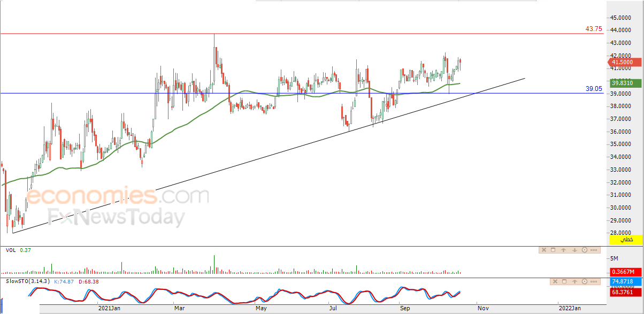Image resolution: width=644 pixels, height=314 pixels.
Task: Close the VOL indicator panel
Action: pyautogui.click(x=544, y=250)
